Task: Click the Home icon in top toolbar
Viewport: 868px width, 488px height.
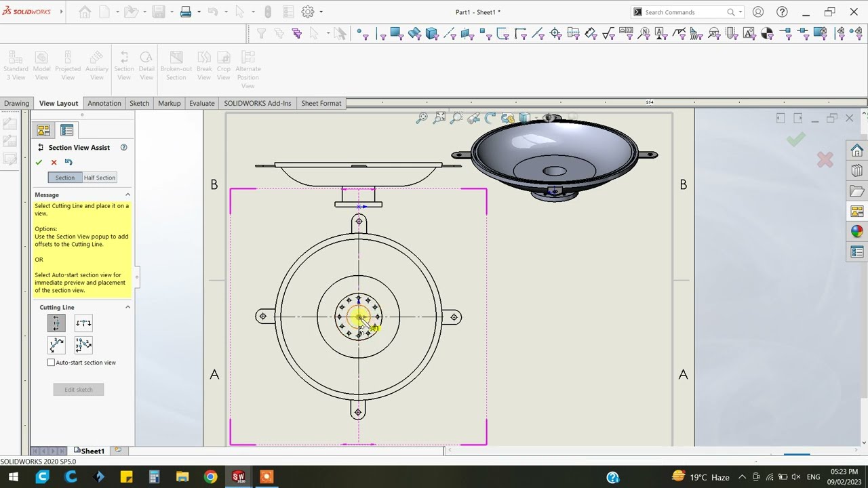Action: [85, 12]
